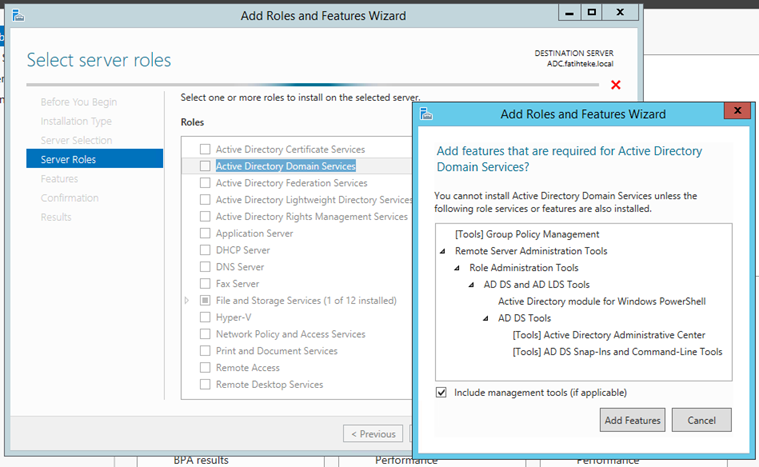Go to Results step

[56, 217]
